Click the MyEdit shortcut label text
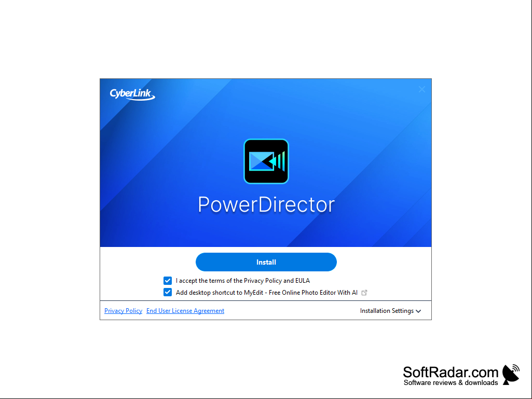 [267, 293]
